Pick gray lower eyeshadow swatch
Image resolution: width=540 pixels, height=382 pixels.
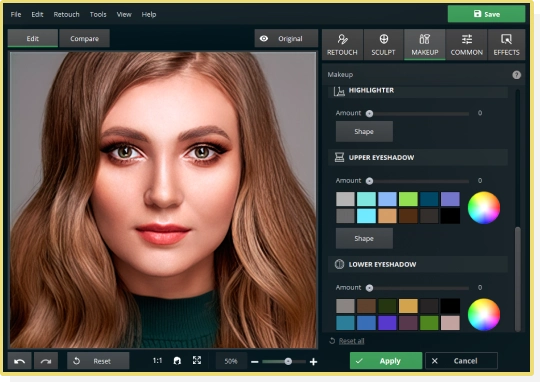tap(345, 306)
